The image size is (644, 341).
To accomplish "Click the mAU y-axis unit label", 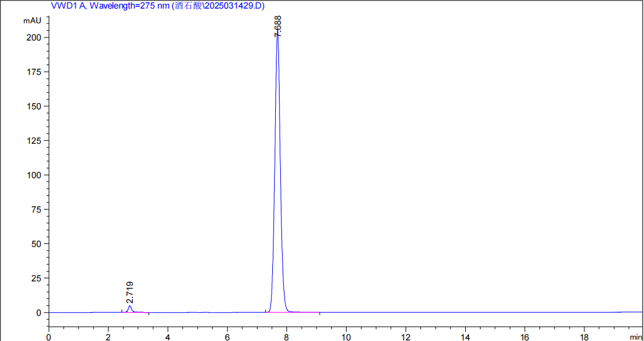I will (32, 20).
